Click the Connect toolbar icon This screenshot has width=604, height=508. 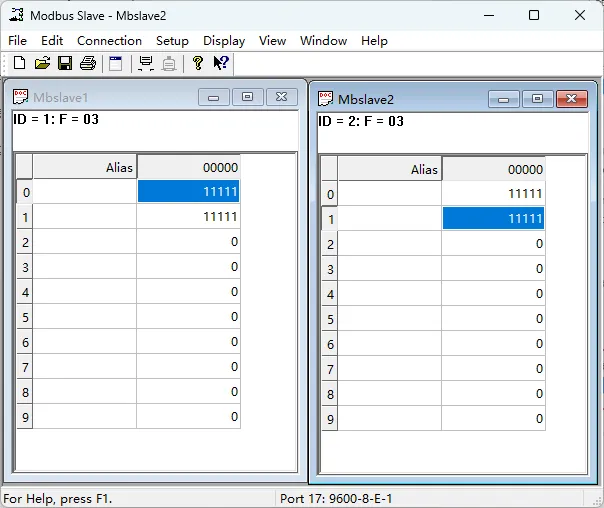(146, 63)
